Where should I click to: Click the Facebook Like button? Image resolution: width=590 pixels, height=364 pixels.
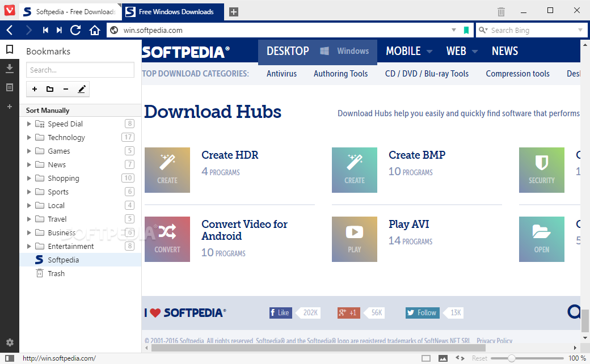[x=281, y=312]
